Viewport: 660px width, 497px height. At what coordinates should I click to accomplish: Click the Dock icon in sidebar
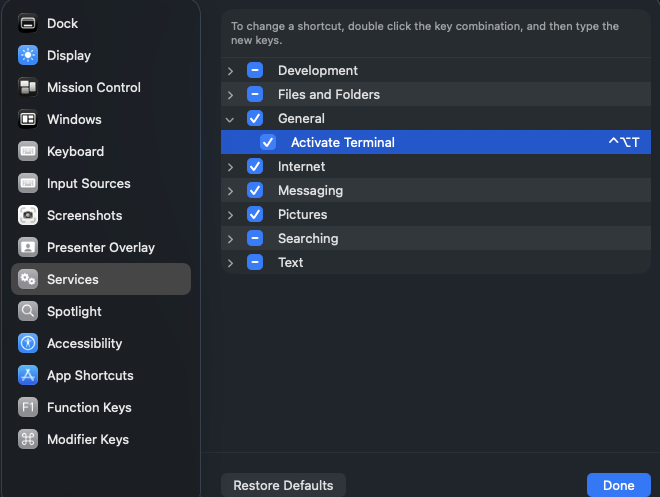tap(28, 23)
